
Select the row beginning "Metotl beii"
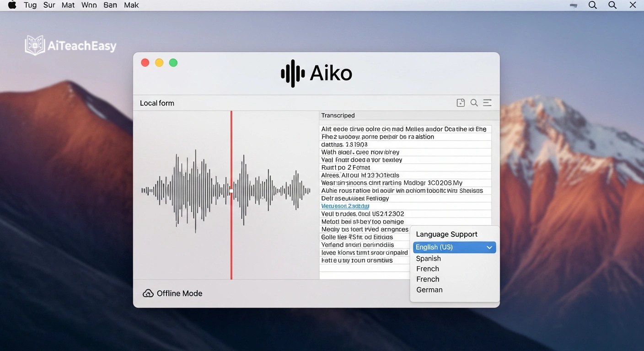coord(405,222)
